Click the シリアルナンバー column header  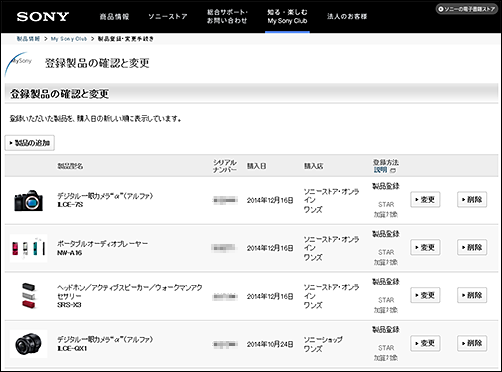coord(225,166)
